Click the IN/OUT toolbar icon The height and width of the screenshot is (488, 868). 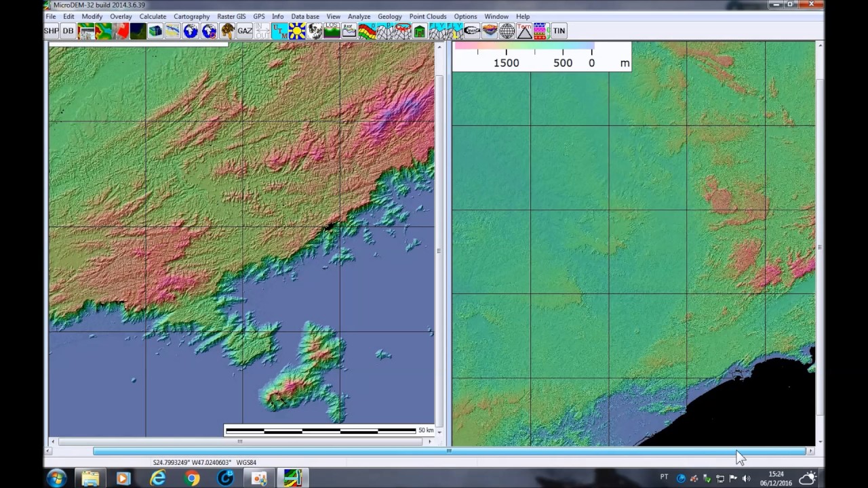click(262, 30)
